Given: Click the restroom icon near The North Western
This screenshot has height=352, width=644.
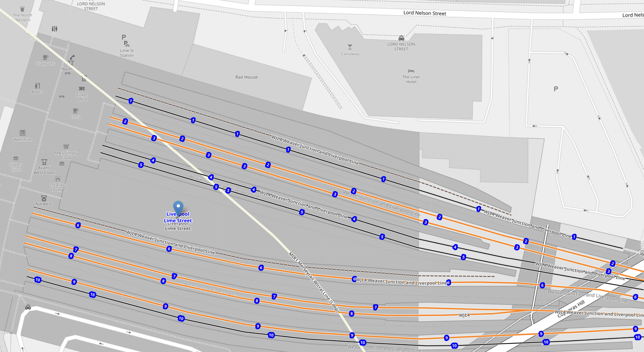Looking at the screenshot, I should click(x=54, y=29).
